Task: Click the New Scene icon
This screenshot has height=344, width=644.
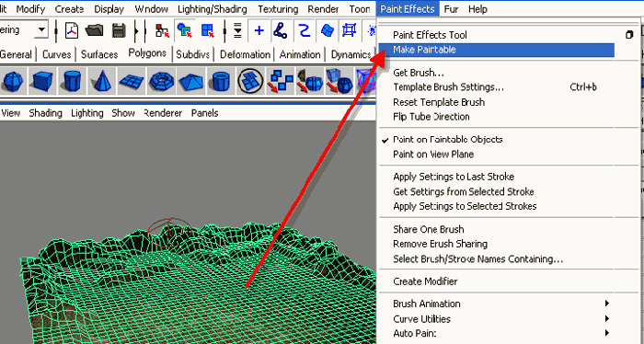Action: [72, 30]
